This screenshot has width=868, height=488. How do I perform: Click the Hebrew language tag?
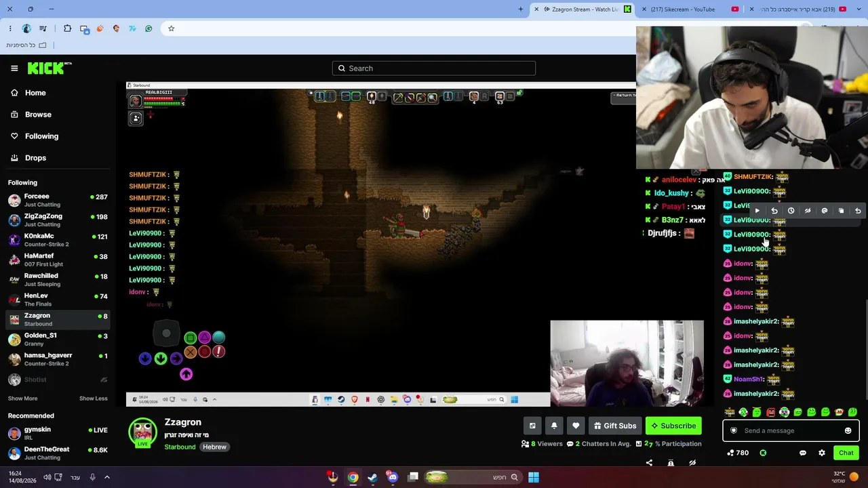(214, 447)
